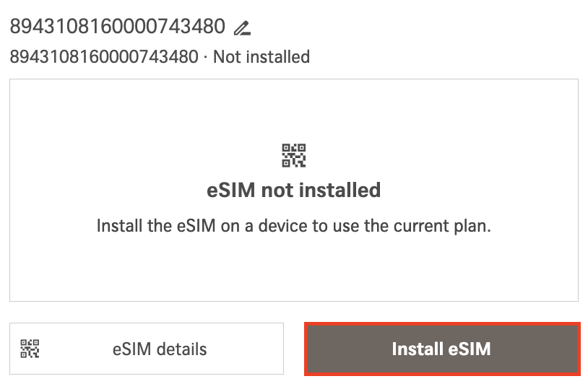Image resolution: width=588 pixels, height=384 pixels.
Task: Rename the eSIM using the pencil icon
Action: click(x=242, y=28)
